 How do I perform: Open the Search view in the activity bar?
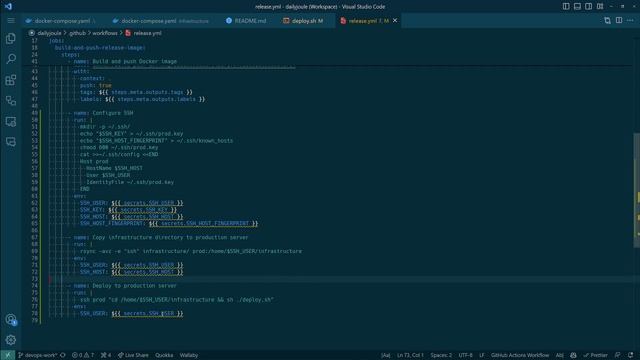point(11,59)
